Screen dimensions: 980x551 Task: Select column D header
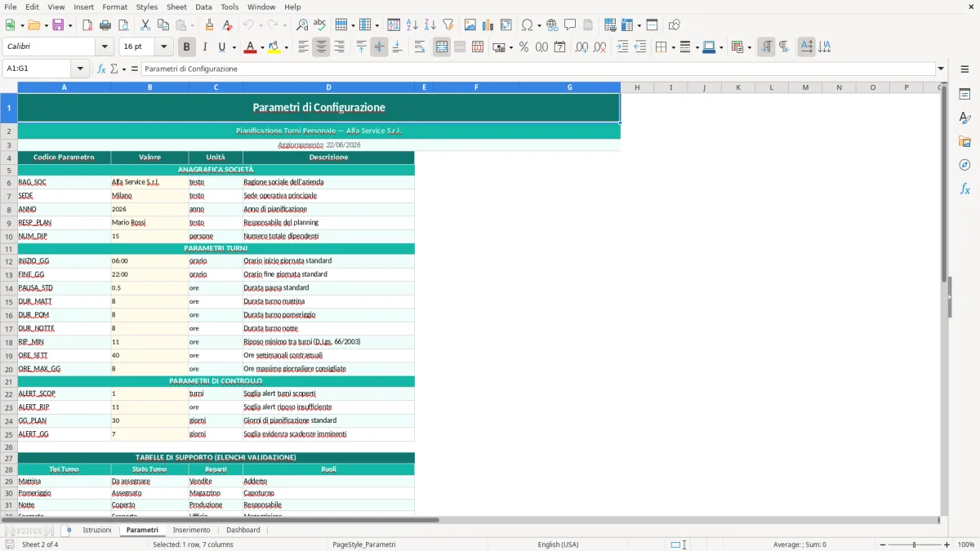tap(328, 87)
